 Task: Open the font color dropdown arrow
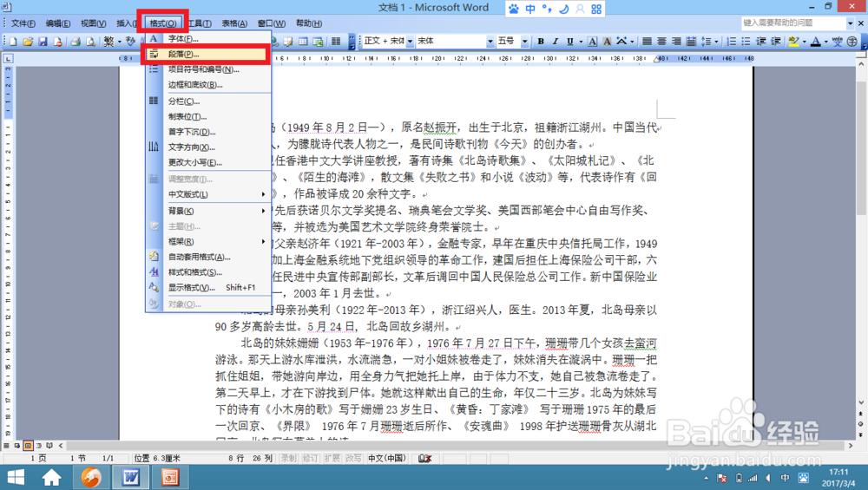click(825, 42)
